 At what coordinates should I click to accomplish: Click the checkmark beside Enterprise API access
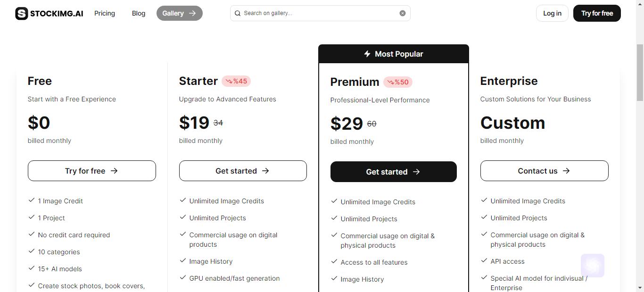coord(484,261)
